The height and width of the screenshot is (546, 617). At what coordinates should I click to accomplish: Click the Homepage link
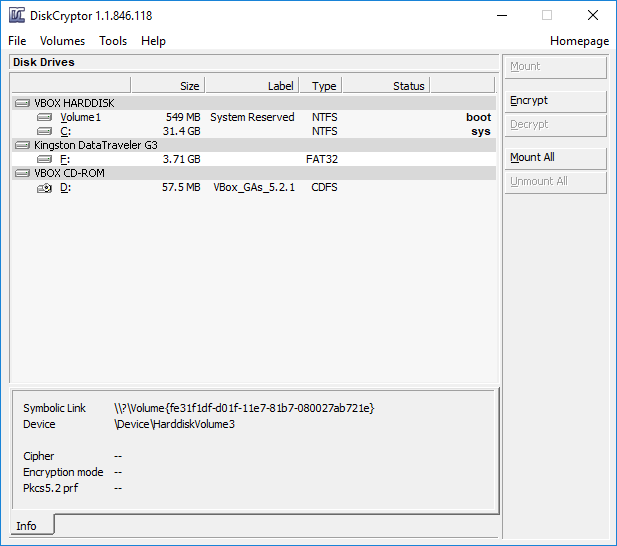click(579, 41)
